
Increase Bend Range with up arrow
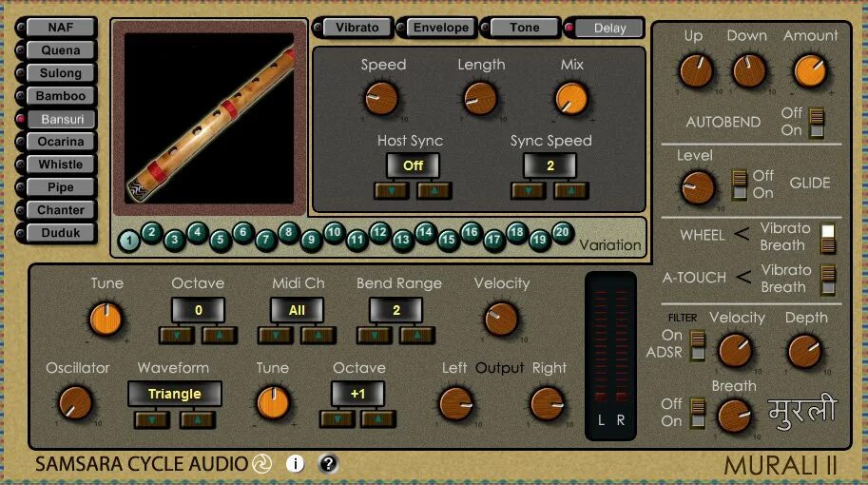(x=417, y=335)
